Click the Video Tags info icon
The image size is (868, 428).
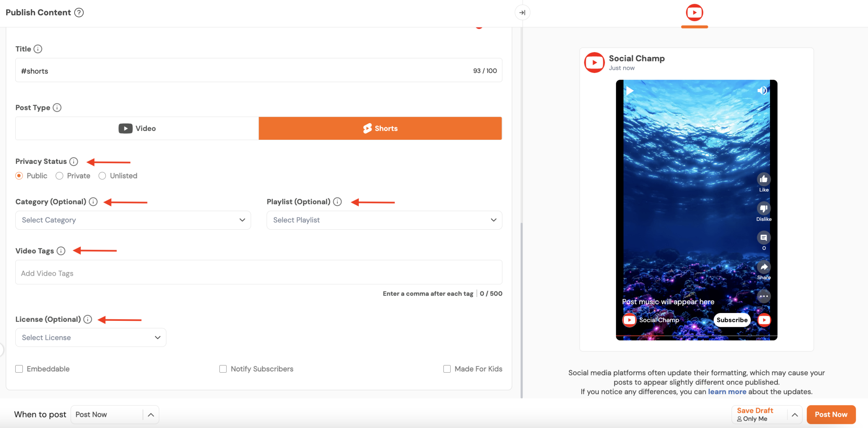click(x=61, y=251)
